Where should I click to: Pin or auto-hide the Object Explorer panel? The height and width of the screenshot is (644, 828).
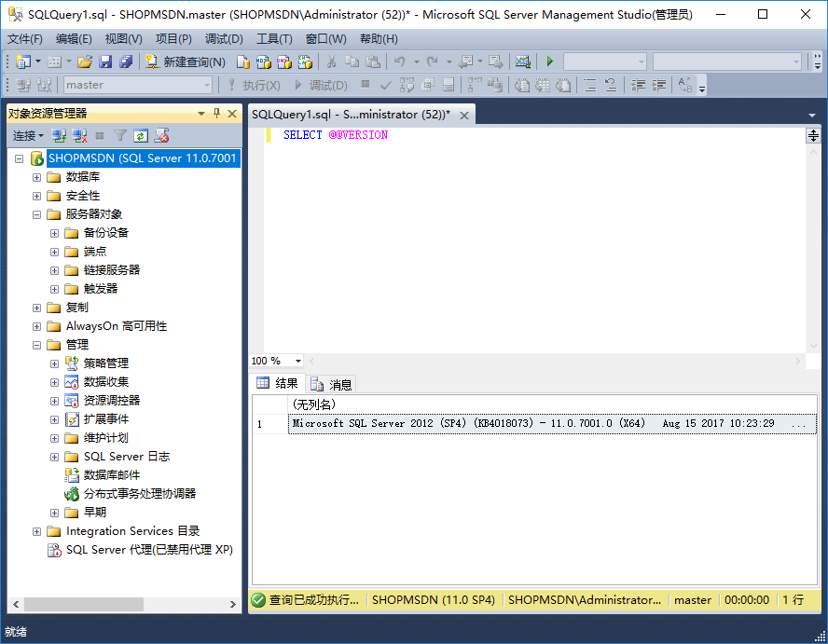[217, 113]
